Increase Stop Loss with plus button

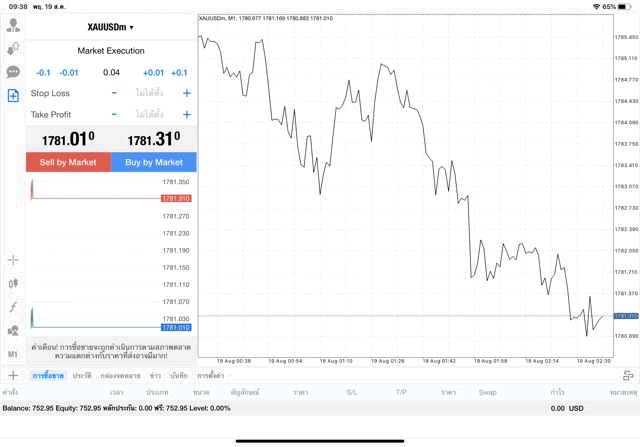point(186,93)
